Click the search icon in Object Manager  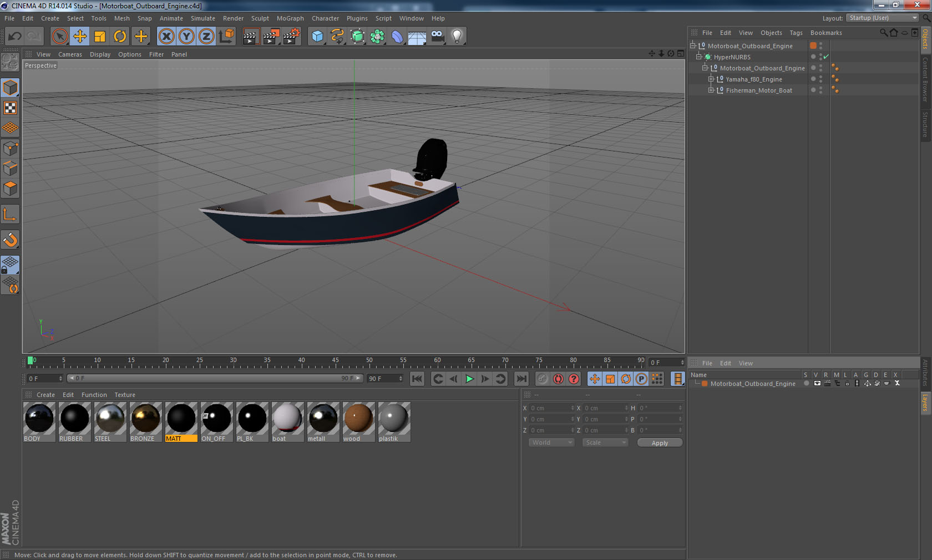coord(883,33)
